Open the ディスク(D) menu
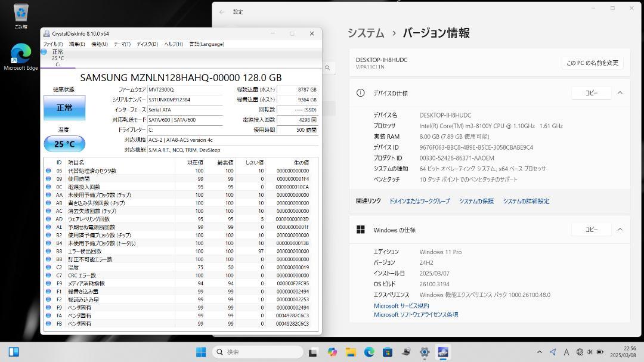This screenshot has height=362, width=644. click(147, 44)
